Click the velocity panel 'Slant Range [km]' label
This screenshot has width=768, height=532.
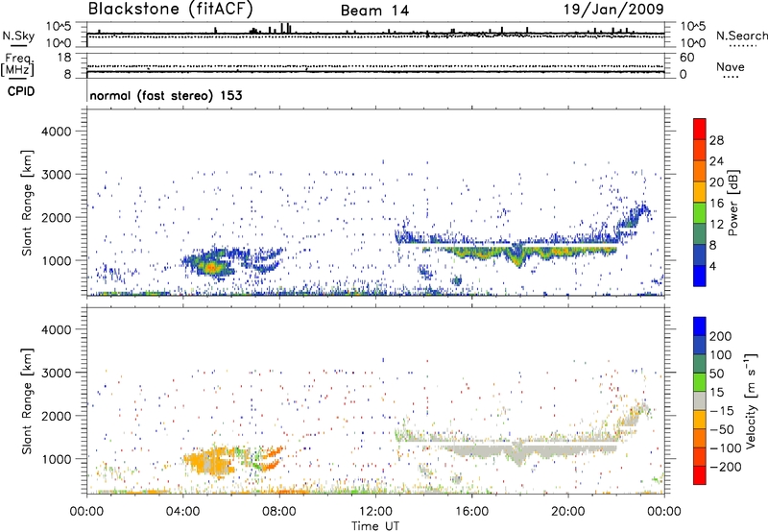(x=27, y=400)
